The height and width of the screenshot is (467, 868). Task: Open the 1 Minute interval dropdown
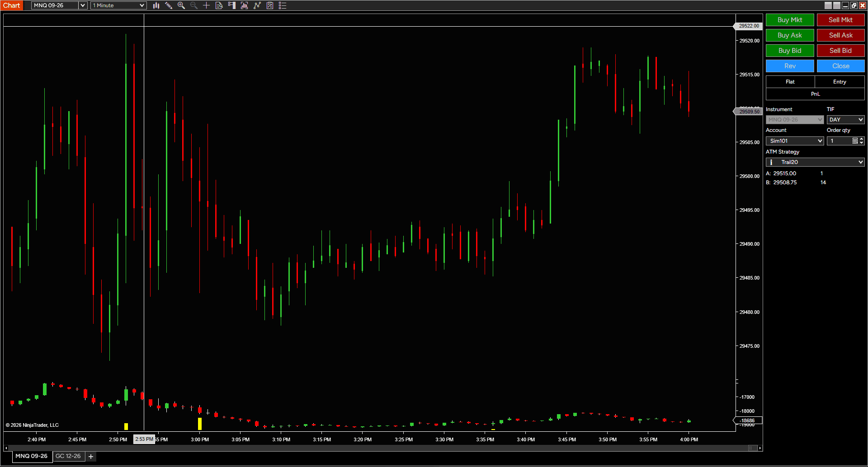118,5
